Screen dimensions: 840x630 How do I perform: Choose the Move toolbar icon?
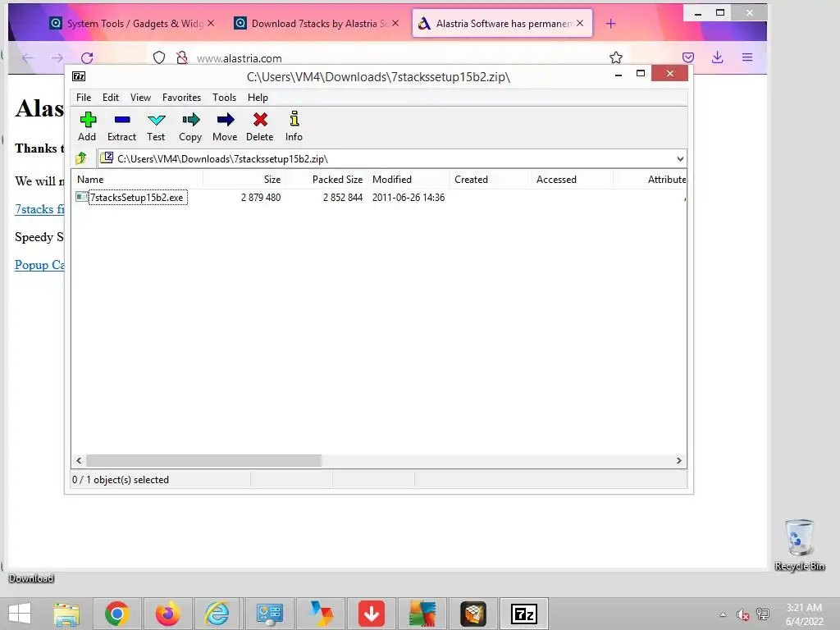(x=225, y=127)
